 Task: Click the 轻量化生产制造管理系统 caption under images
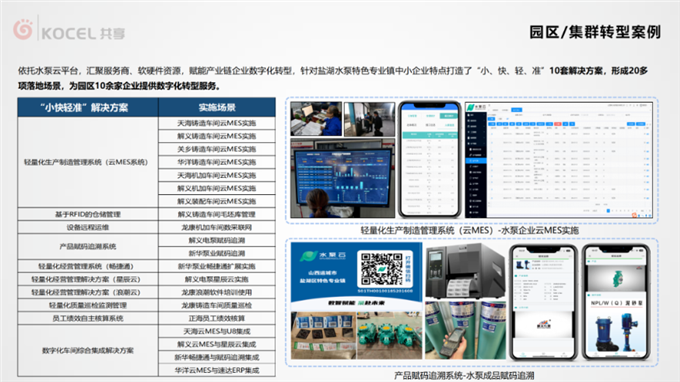click(470, 230)
